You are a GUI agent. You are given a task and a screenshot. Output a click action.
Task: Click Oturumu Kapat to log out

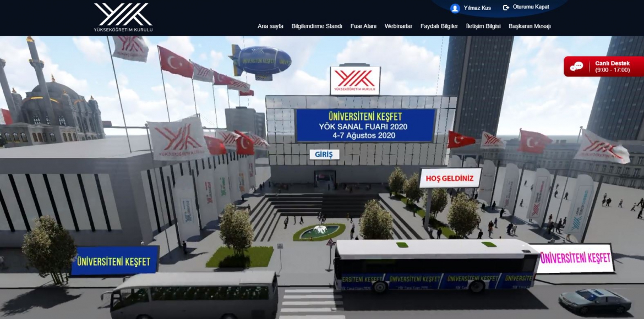point(531,8)
